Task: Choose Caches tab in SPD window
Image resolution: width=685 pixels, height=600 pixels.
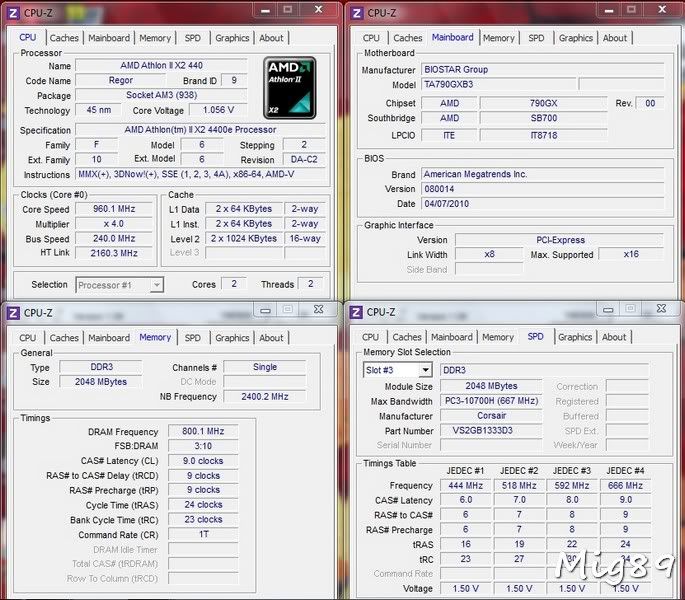Action: [407, 337]
